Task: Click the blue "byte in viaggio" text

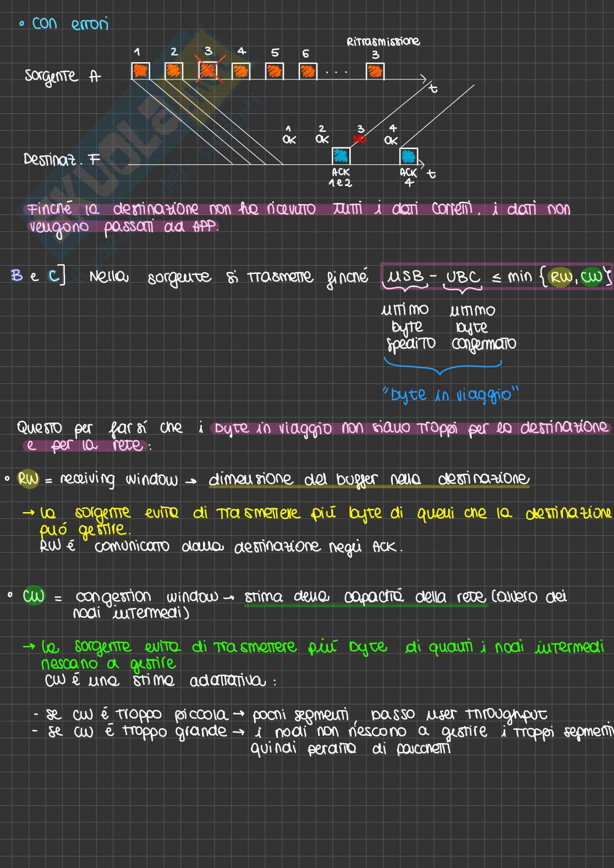Action: coord(450,395)
